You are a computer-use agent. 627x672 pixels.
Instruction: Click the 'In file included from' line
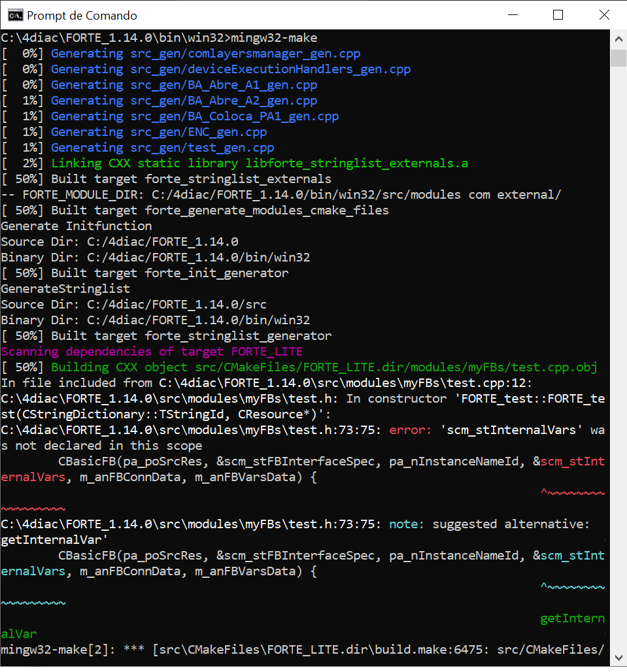(x=267, y=382)
